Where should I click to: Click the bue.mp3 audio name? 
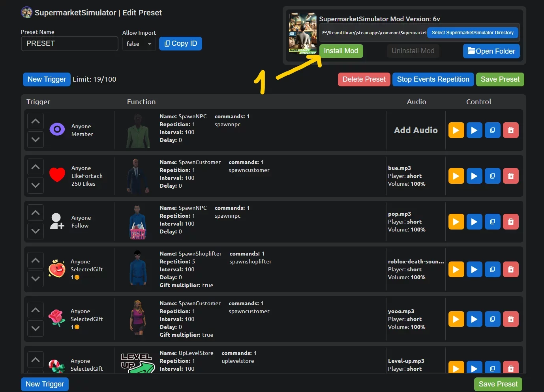400,168
